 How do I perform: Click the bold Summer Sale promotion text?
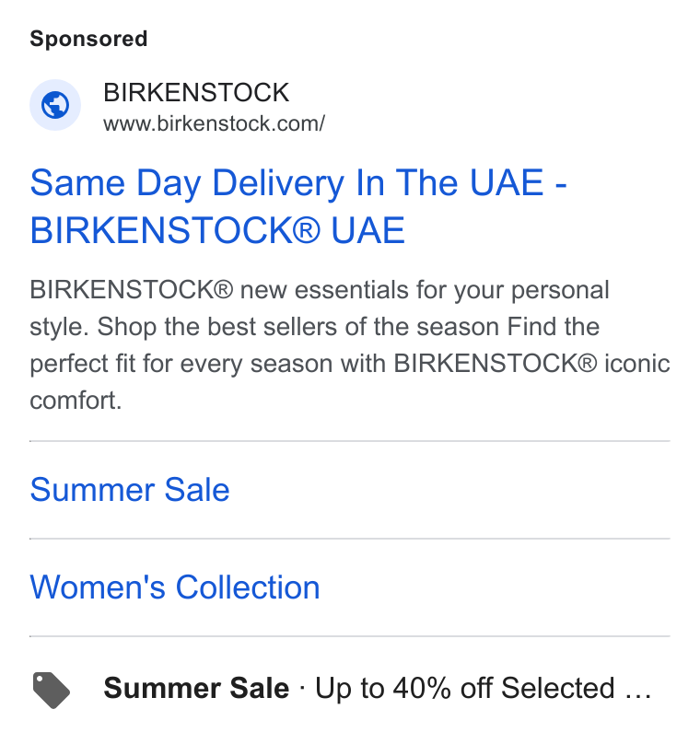click(x=196, y=688)
